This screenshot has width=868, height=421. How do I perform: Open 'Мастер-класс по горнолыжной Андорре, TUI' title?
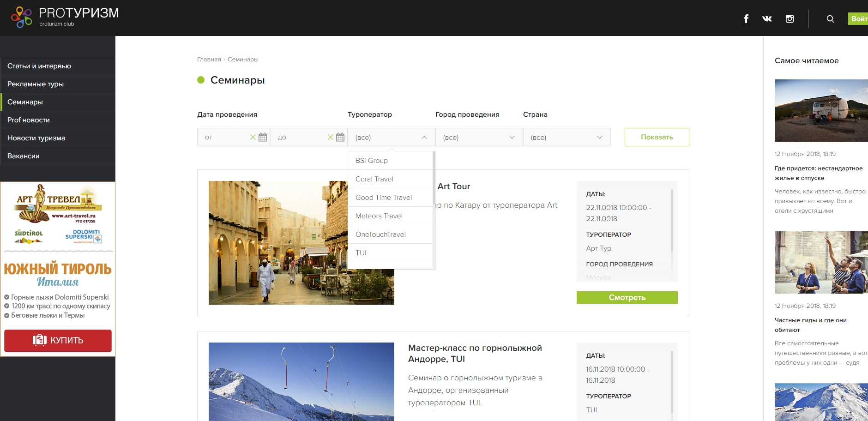475,354
